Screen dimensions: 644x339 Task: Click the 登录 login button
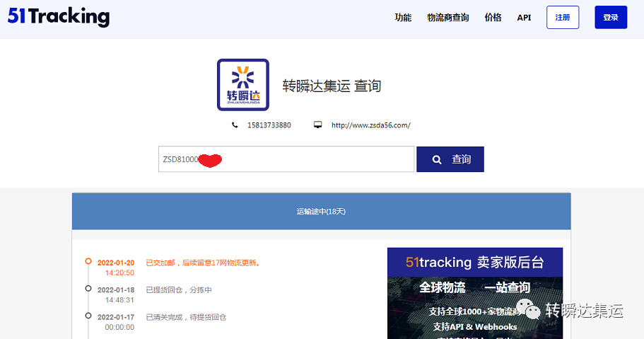point(611,17)
